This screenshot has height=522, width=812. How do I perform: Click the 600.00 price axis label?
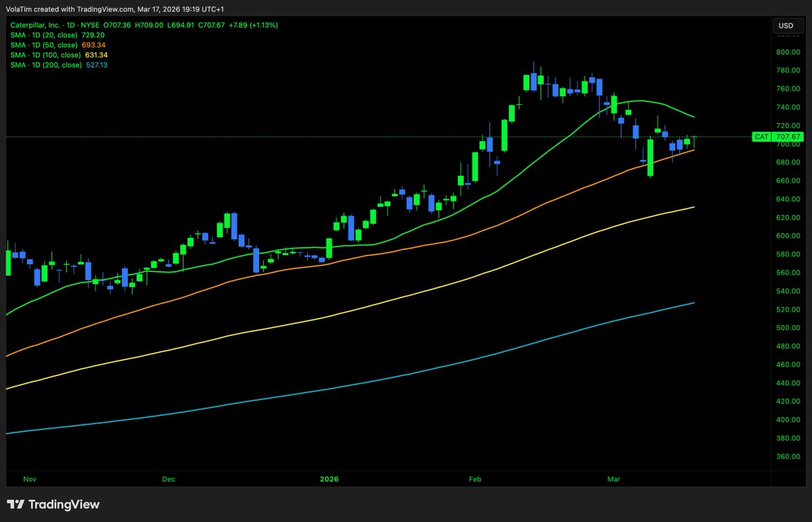pyautogui.click(x=788, y=236)
